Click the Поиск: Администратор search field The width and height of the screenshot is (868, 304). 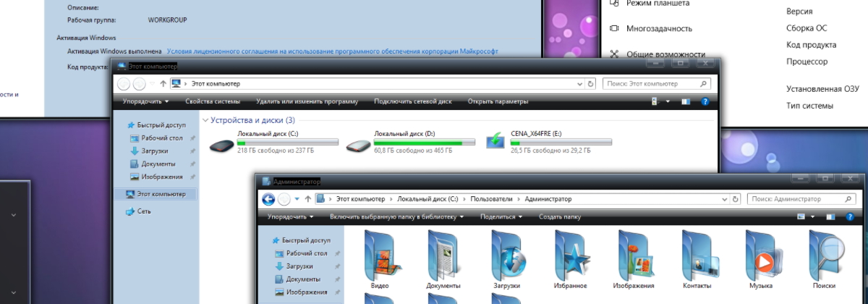(801, 199)
